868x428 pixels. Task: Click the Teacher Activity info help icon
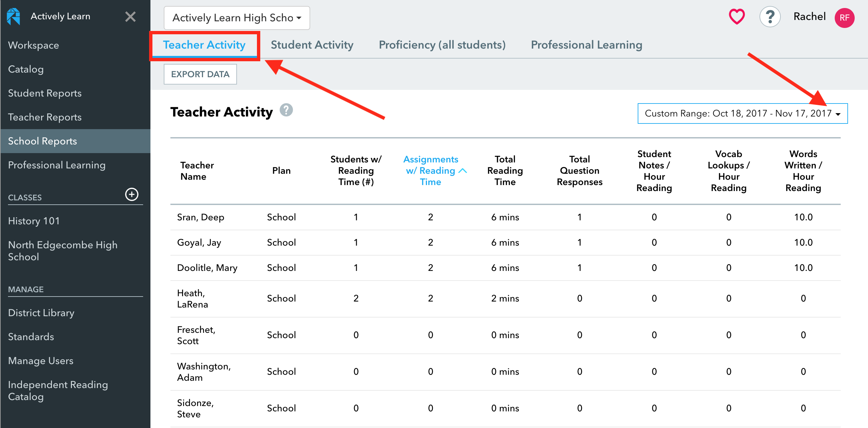point(287,110)
